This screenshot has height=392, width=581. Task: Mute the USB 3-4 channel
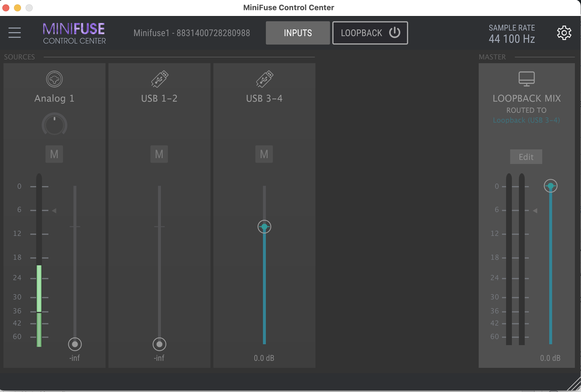tap(264, 154)
